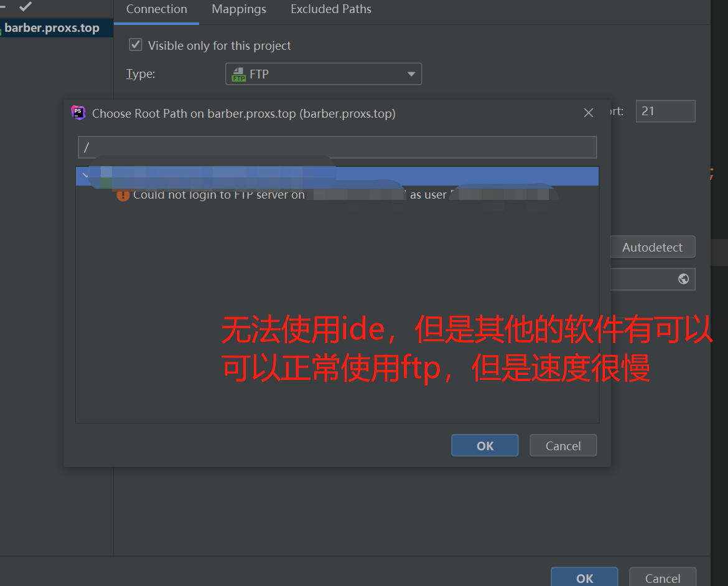Screen dimensions: 728x586
Task: Toggle Visible only for this project checkbox
Action: (136, 45)
